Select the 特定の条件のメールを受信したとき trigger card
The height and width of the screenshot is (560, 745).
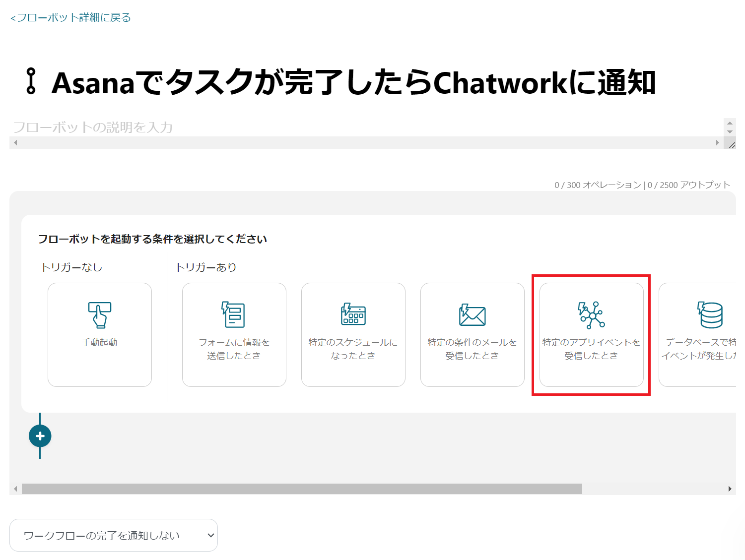click(473, 335)
